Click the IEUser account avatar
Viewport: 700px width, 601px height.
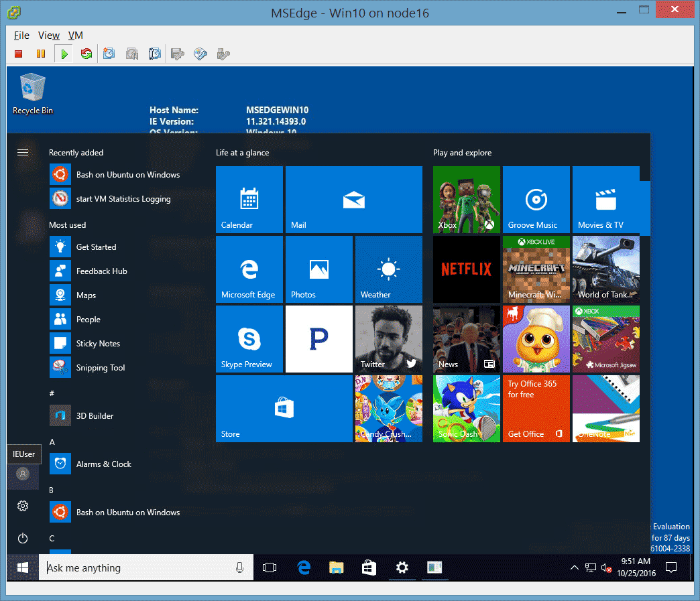tap(23, 474)
